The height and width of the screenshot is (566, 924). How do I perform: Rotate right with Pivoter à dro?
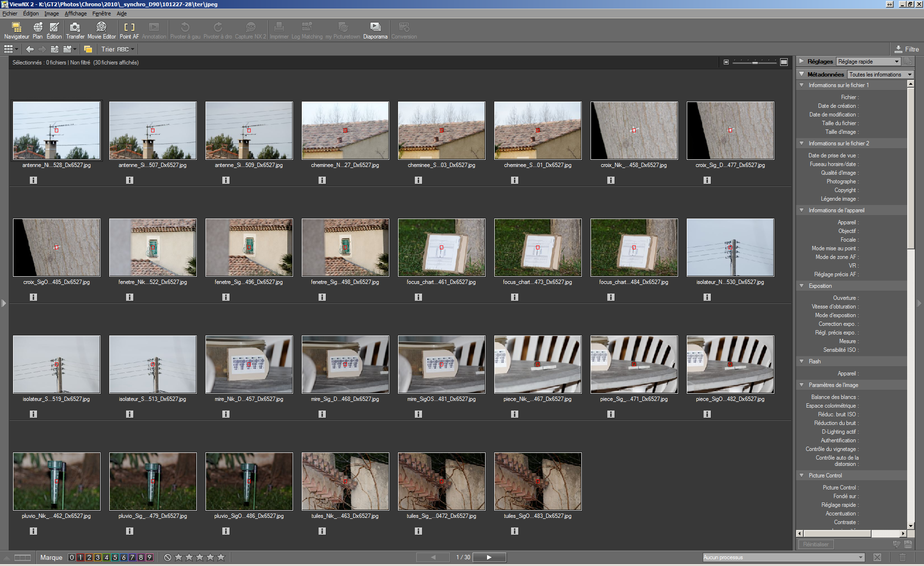pos(218,30)
